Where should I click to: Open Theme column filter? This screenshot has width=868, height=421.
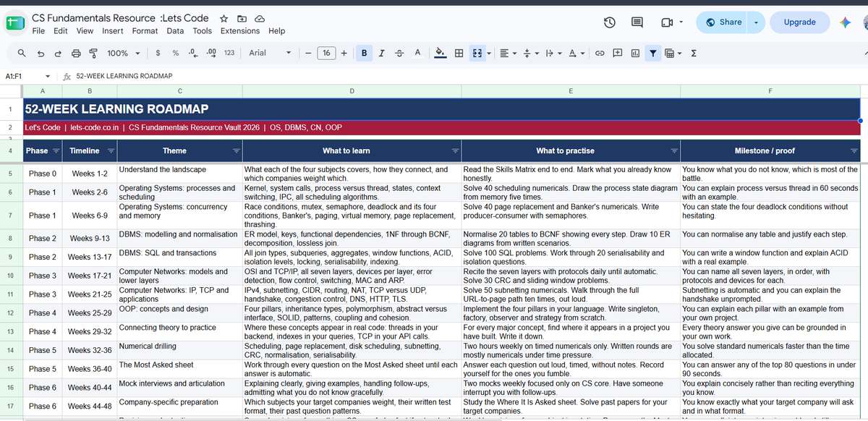pyautogui.click(x=237, y=151)
